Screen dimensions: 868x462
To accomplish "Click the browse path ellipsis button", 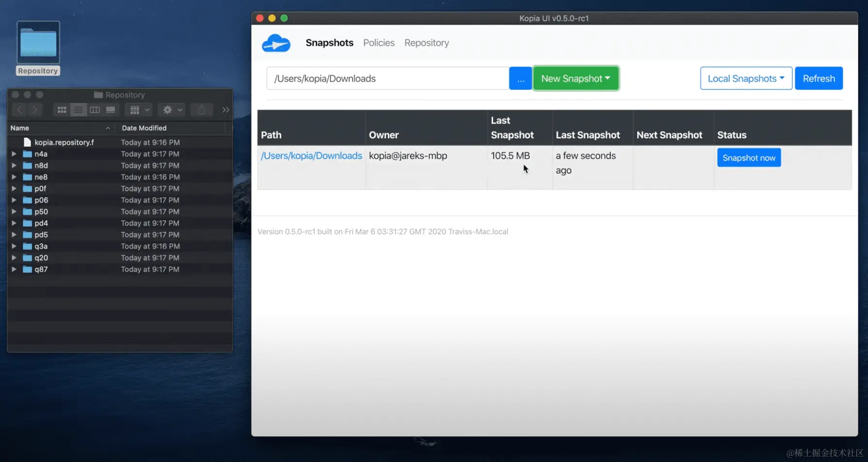I will coord(520,78).
